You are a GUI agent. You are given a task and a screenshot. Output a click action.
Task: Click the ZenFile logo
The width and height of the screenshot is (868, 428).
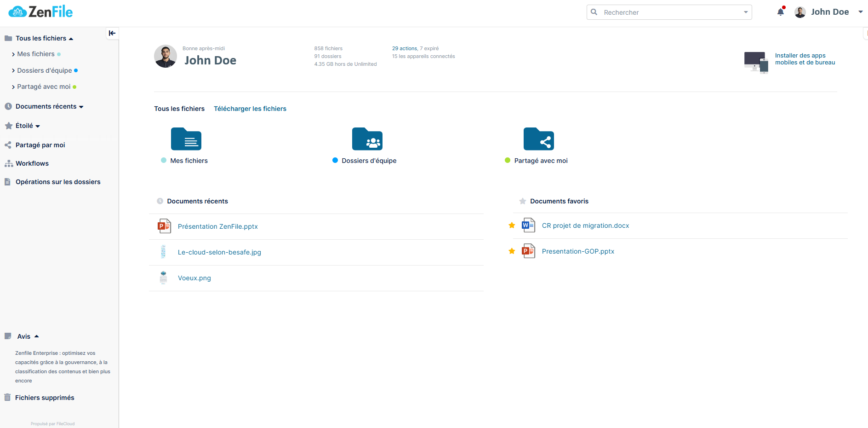[x=40, y=12]
